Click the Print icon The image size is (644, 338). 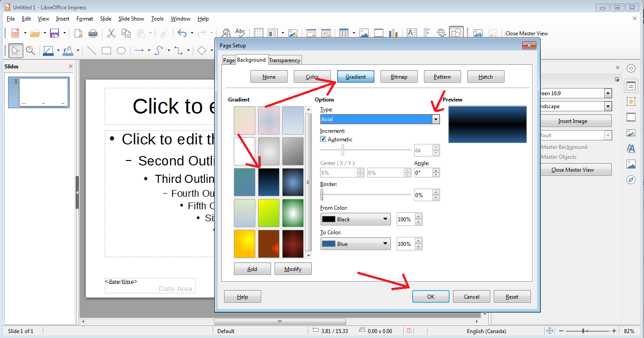93,33
